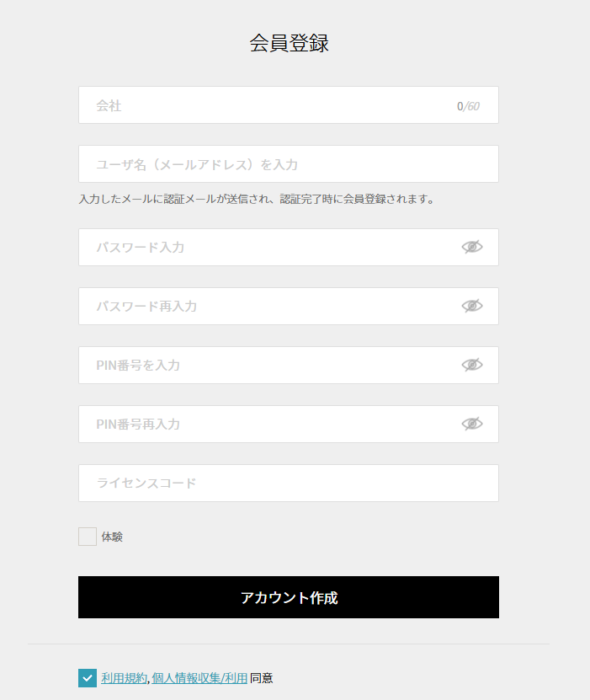Click the 0/60 character counter
This screenshot has height=700, width=590.
point(468,106)
